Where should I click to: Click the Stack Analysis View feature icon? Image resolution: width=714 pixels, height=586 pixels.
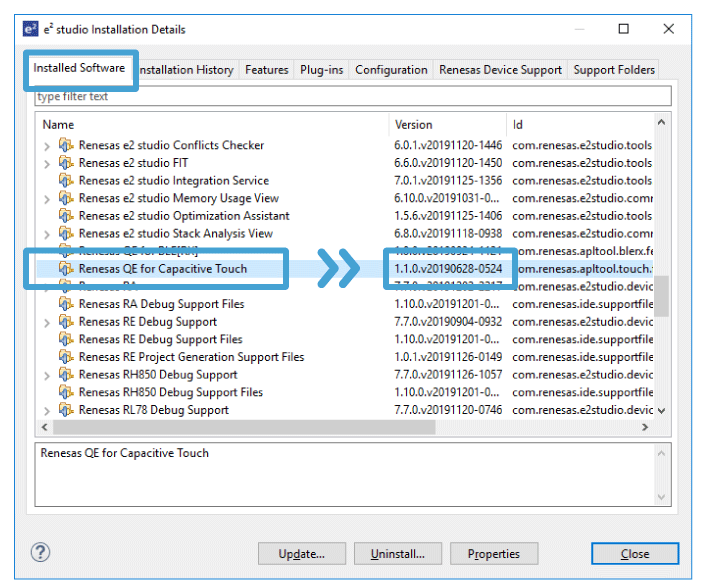66,234
